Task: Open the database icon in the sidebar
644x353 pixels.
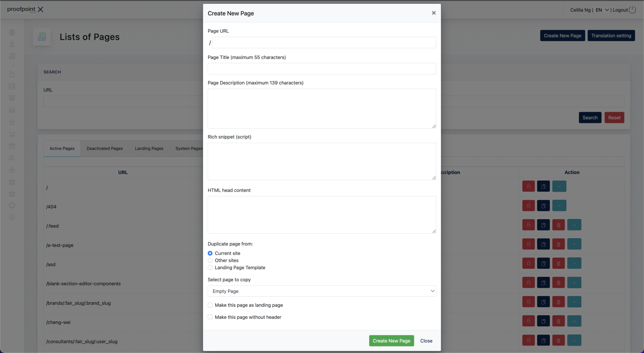Action: tap(12, 110)
